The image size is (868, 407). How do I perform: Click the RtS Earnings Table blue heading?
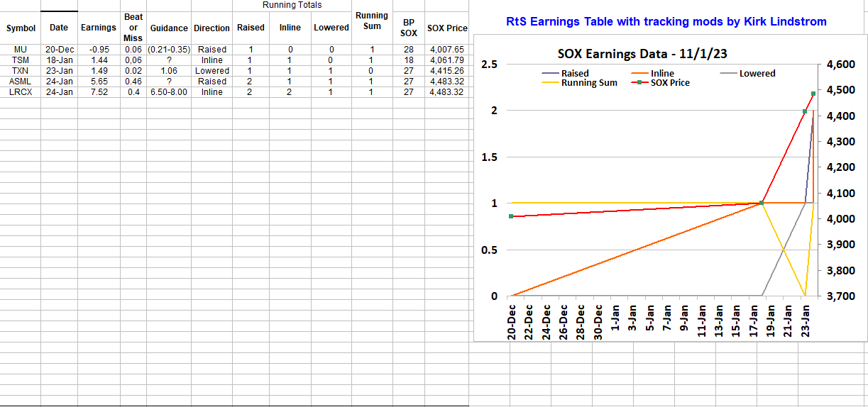tap(666, 21)
